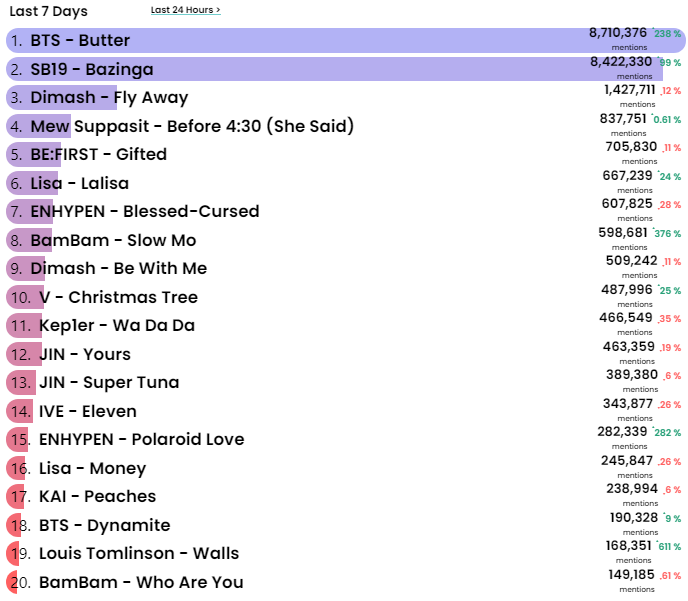Image resolution: width=688 pixels, height=601 pixels.
Task: Click the 28 % decrease indicator
Action: (670, 205)
